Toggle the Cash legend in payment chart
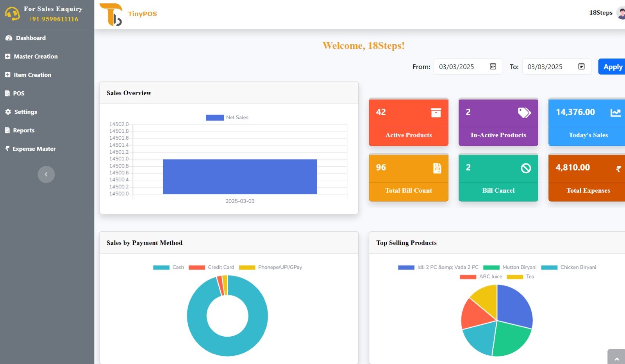Viewport: 625px width, 364px height. pos(168,267)
